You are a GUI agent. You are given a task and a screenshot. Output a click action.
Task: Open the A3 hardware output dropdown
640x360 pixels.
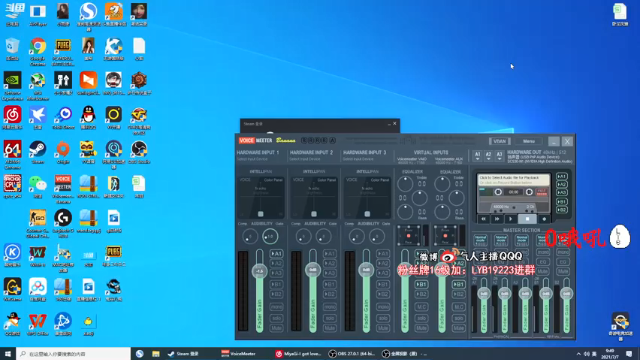pyautogui.click(x=499, y=156)
